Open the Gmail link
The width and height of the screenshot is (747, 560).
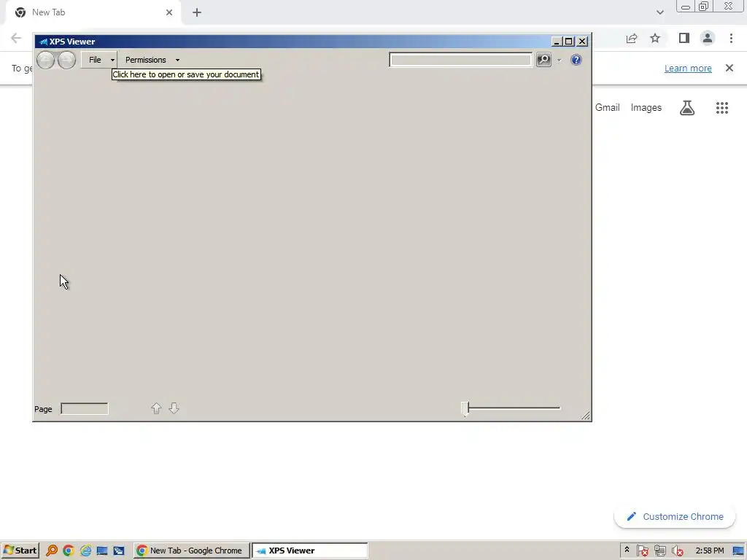click(608, 108)
